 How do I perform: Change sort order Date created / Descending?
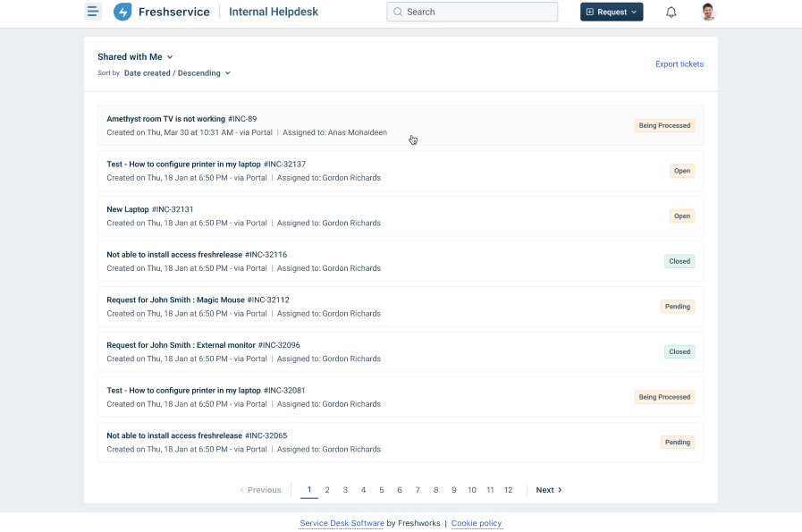pyautogui.click(x=177, y=73)
